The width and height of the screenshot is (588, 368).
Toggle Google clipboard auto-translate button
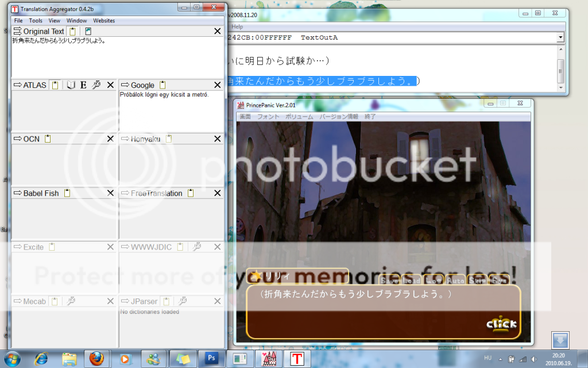pyautogui.click(x=163, y=85)
